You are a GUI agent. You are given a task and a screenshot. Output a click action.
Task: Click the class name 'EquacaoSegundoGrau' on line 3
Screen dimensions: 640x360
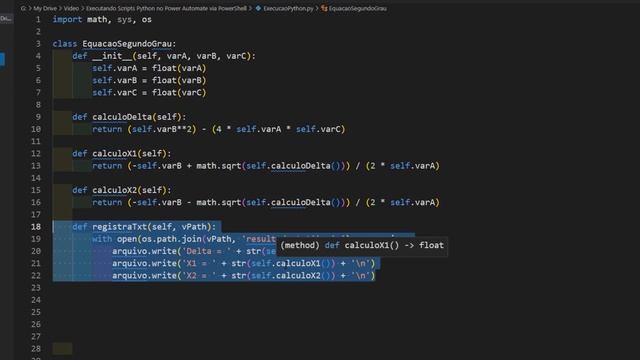(127, 44)
